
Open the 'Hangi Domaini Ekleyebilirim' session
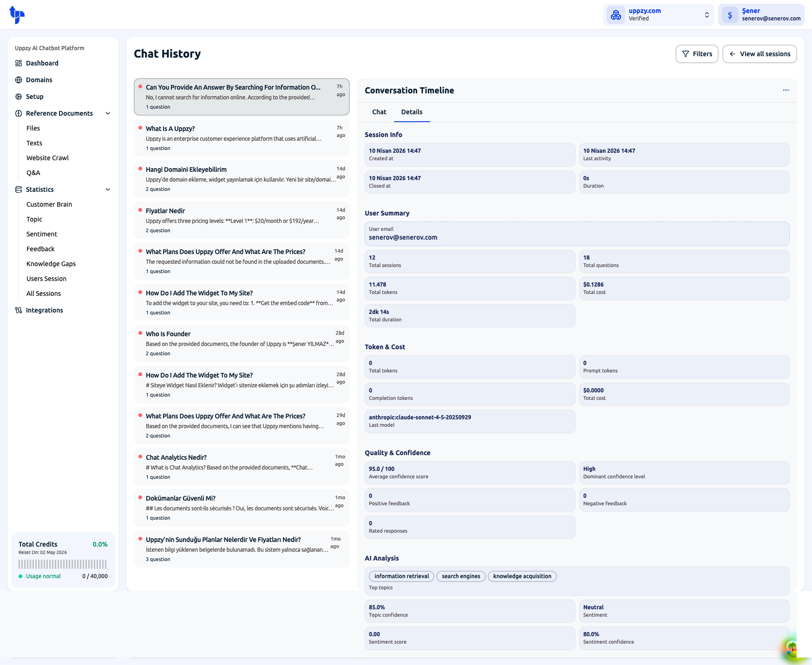(242, 179)
